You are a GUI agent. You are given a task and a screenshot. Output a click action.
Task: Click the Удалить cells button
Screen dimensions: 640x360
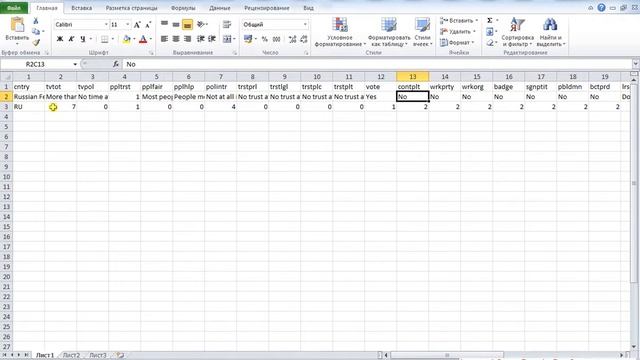(458, 31)
